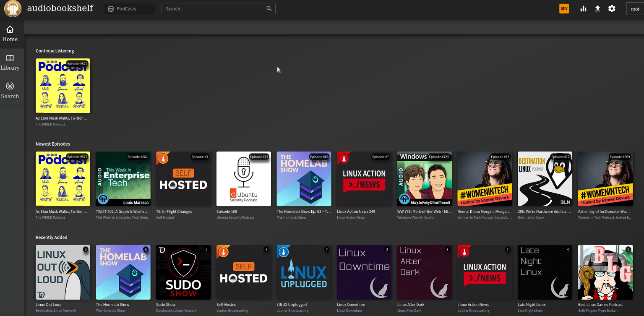This screenshot has height=316, width=644.
Task: Click 'Seth Fingers Flynn Barkan' author text
Action: coord(598,311)
